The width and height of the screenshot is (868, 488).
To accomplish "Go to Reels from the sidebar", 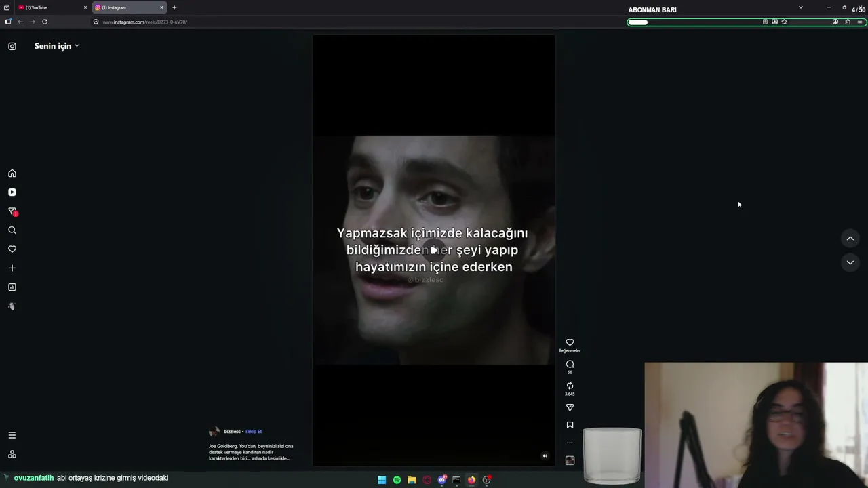I will pos(12,192).
